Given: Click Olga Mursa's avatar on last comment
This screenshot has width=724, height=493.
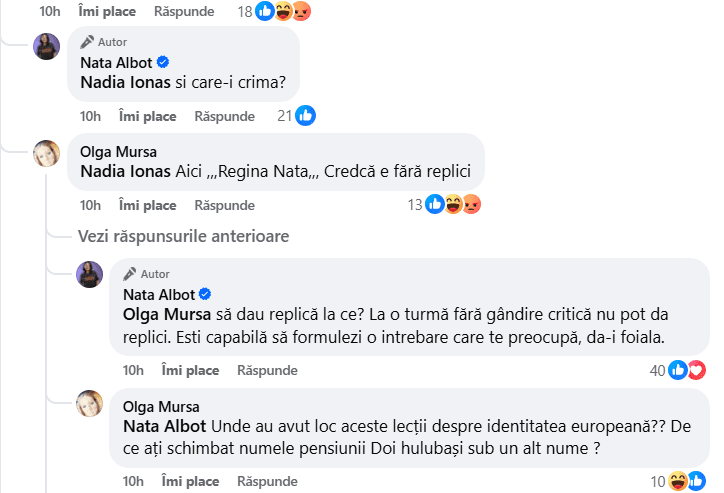Looking at the screenshot, I should (x=90, y=404).
